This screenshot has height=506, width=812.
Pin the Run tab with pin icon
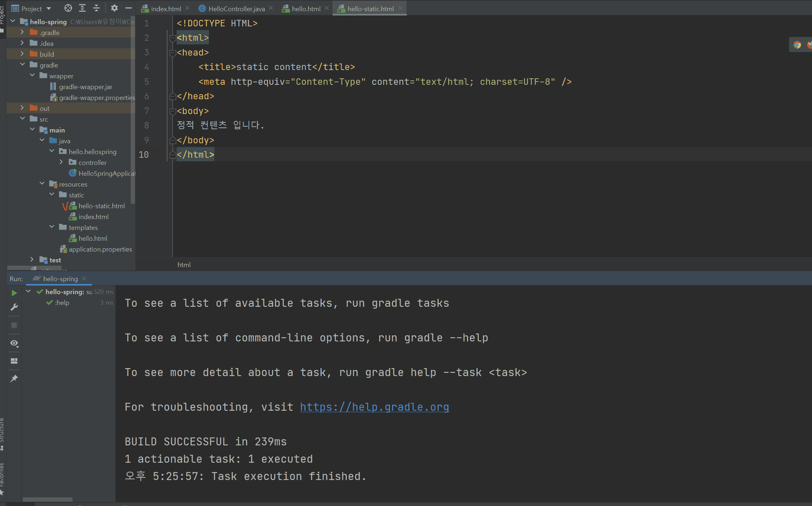(x=14, y=379)
